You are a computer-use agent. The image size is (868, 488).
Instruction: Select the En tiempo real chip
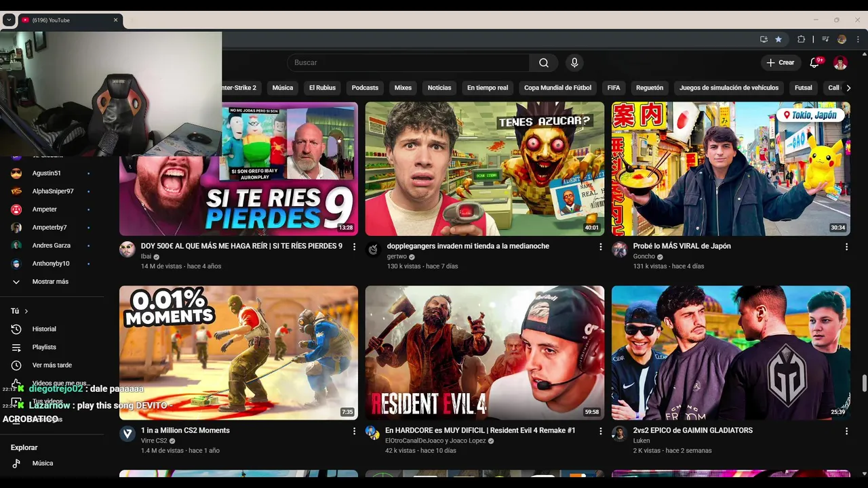pos(488,87)
